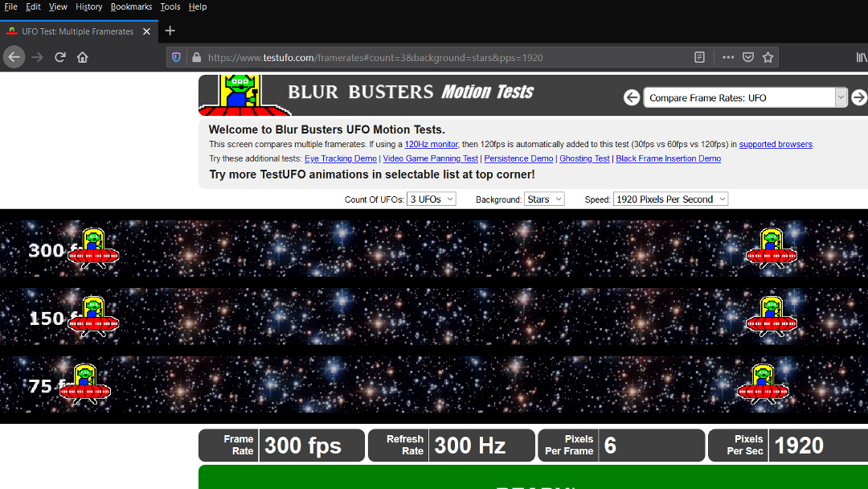Click the testufo.com address bar URL
The height and width of the screenshot is (489, 868).
375,57
